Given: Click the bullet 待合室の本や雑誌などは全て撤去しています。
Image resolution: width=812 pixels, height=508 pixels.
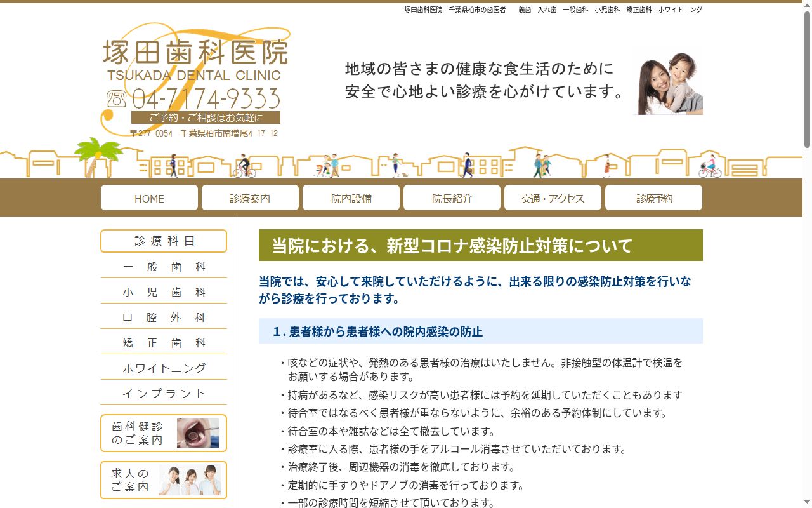Looking at the screenshot, I should 387,431.
